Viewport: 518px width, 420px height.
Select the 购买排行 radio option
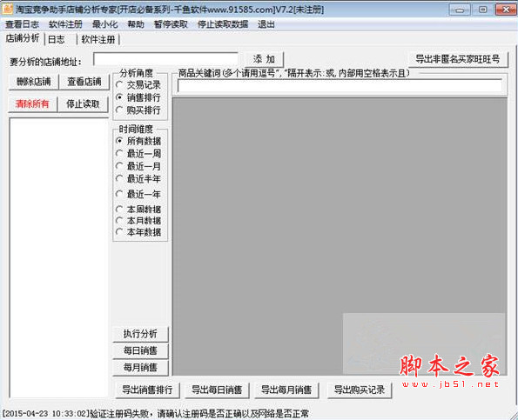(138, 110)
